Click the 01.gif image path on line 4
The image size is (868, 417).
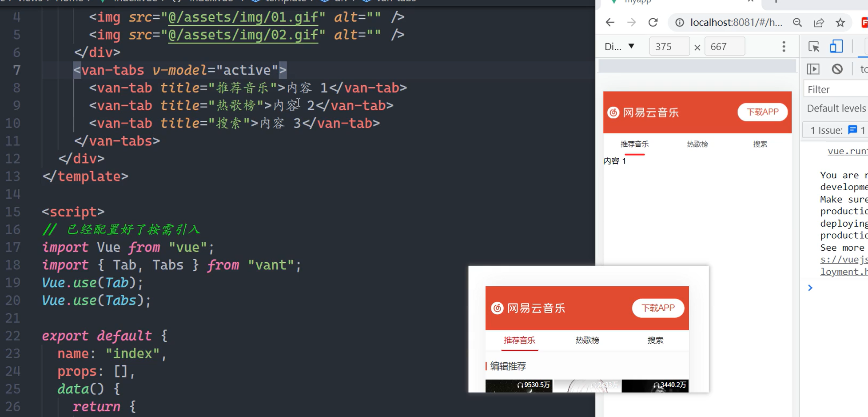(243, 17)
